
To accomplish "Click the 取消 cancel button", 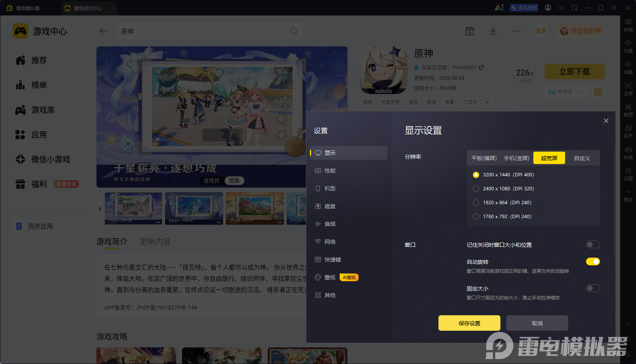I will (x=537, y=323).
